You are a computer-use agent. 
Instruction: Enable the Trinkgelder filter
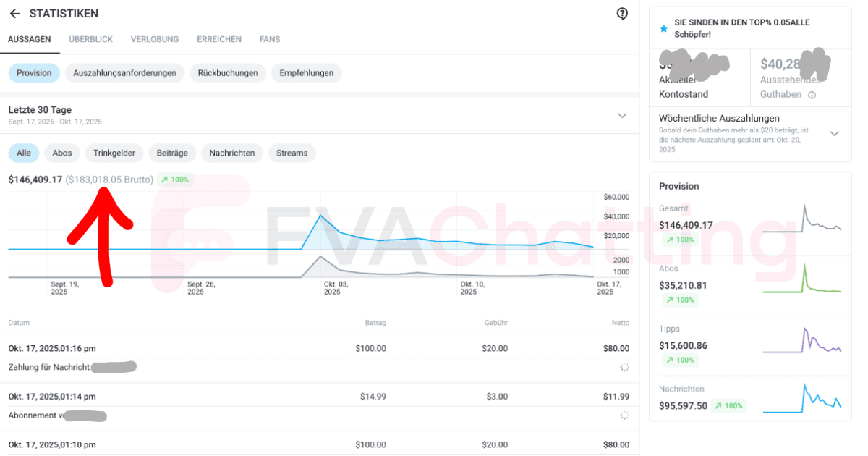point(114,153)
